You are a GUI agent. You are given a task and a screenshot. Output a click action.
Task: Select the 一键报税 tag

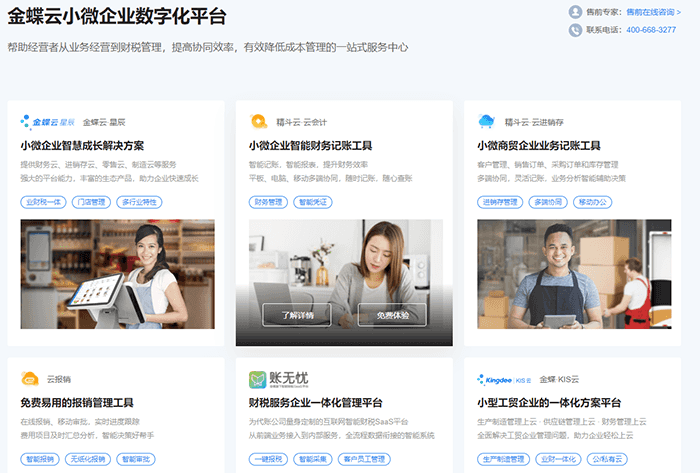(268, 459)
